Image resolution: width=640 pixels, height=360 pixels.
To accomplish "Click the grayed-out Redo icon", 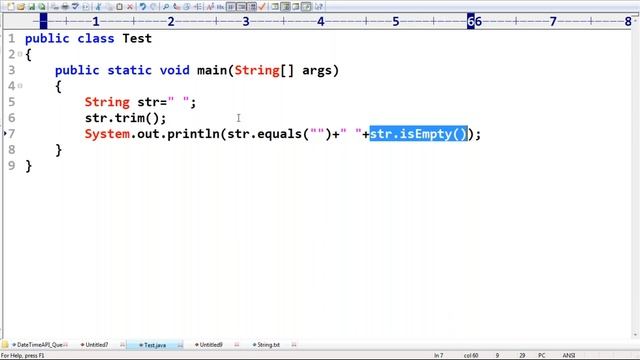I will (153, 7).
